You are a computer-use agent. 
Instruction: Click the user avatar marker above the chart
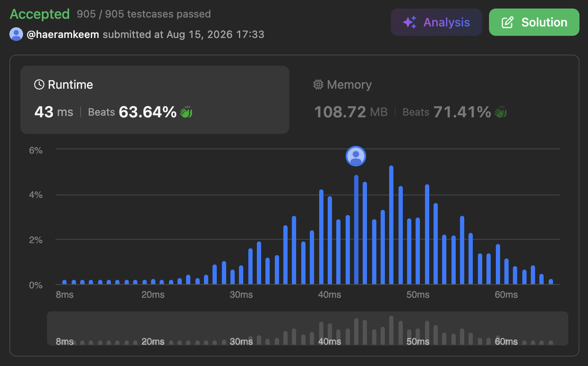pos(356,156)
